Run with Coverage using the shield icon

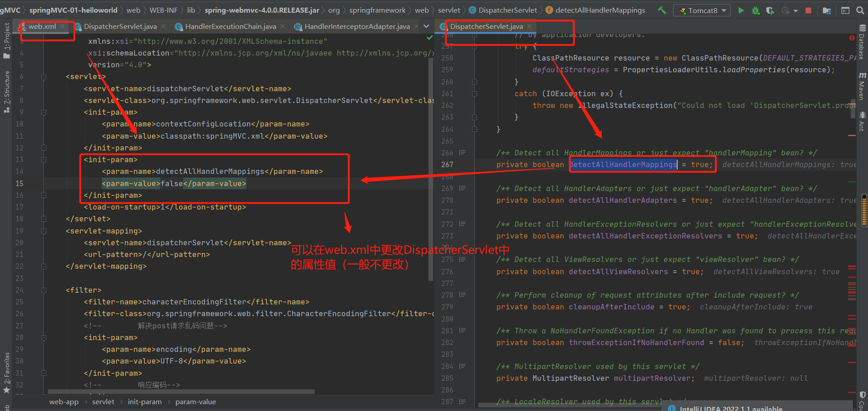(x=770, y=10)
